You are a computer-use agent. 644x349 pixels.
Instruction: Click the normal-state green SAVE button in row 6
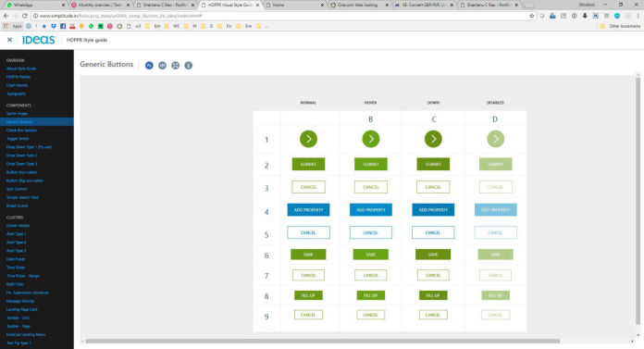tap(308, 255)
